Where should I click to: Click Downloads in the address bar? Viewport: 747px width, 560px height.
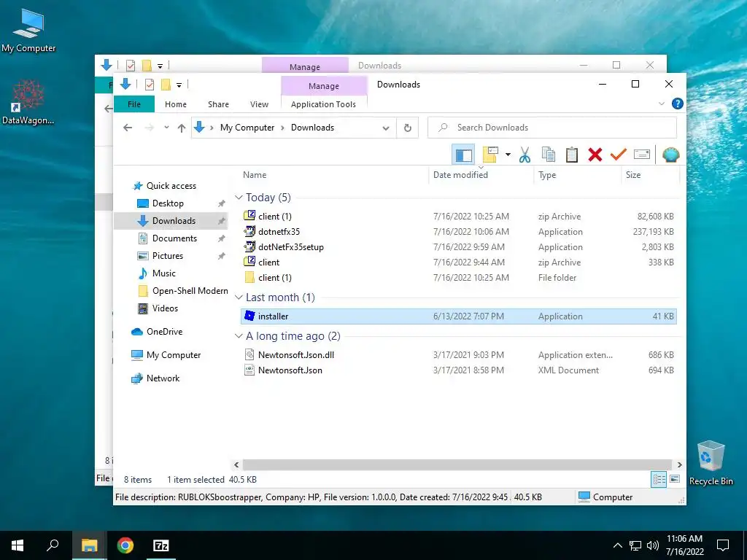pyautogui.click(x=312, y=128)
